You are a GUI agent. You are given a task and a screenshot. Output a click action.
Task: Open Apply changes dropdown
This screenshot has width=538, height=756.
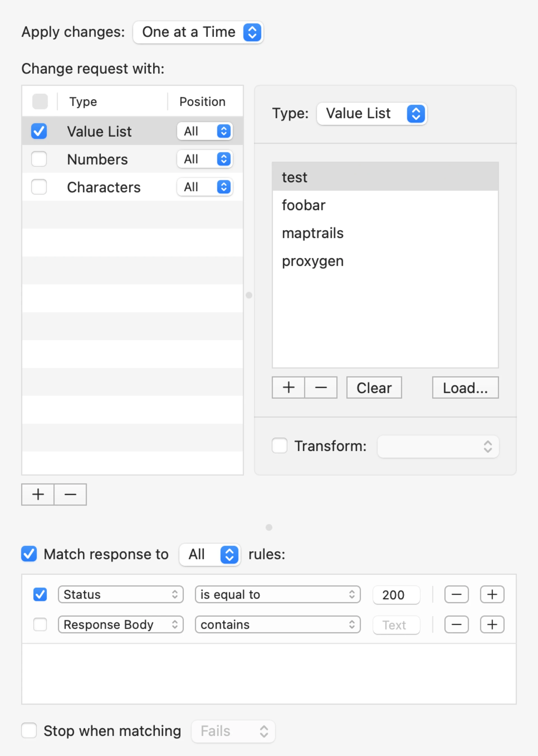[x=198, y=32]
